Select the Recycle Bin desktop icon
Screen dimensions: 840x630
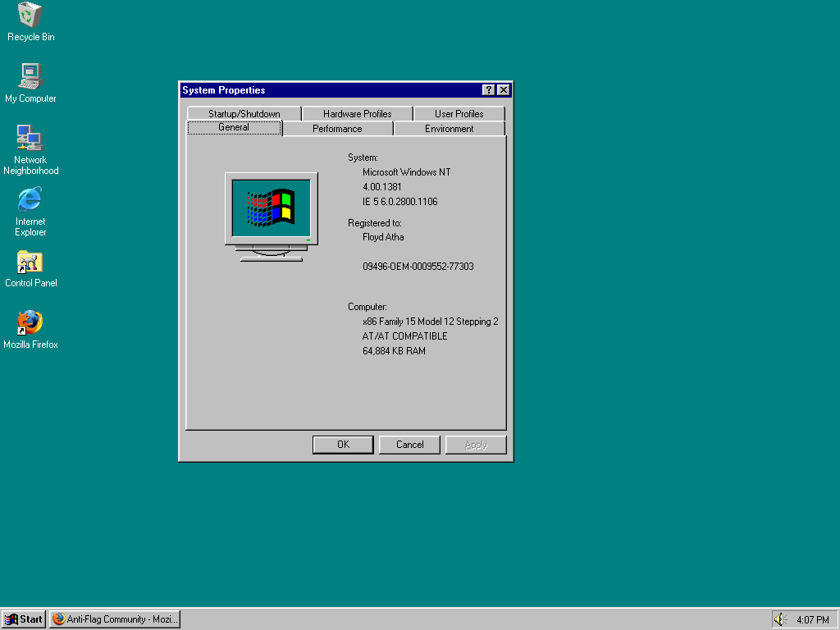coord(30,15)
